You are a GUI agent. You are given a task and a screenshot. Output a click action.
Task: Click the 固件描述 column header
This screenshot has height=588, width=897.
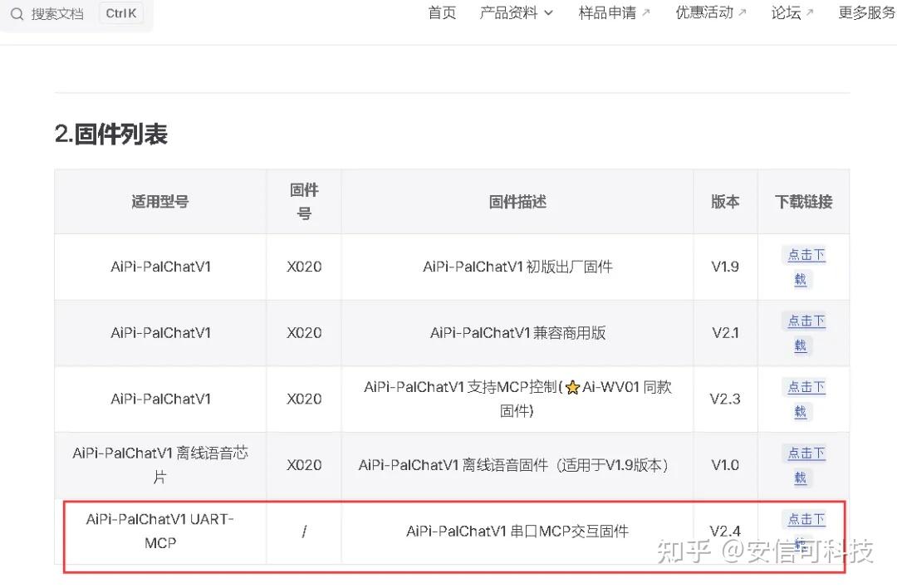click(517, 201)
